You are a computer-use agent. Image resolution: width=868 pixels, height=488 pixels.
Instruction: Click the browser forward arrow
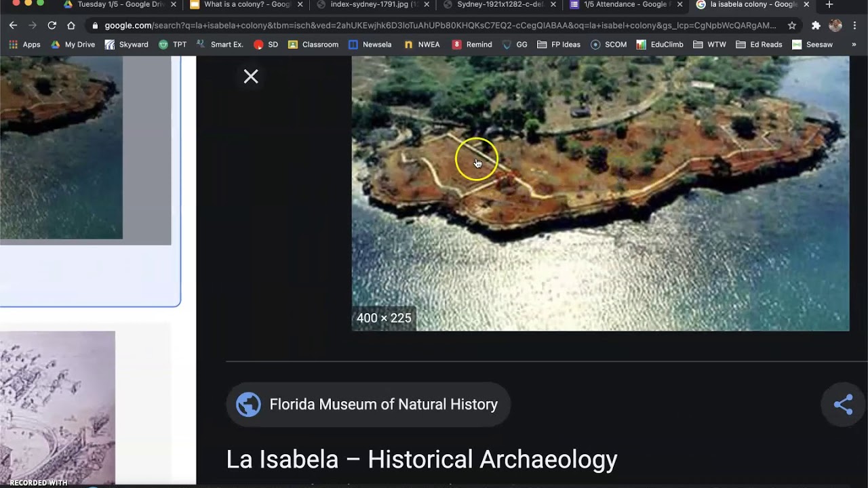(x=33, y=25)
